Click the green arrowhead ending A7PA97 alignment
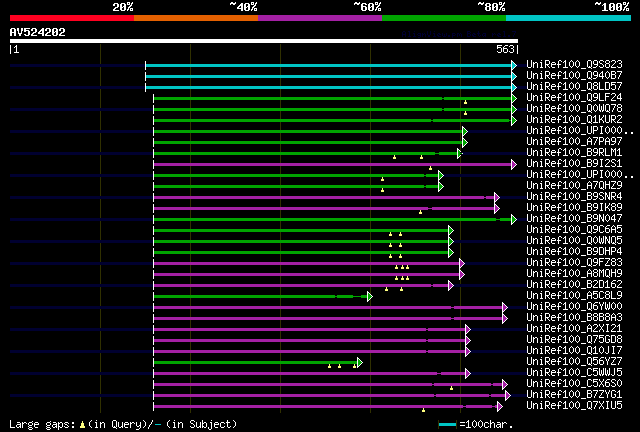 465,143
